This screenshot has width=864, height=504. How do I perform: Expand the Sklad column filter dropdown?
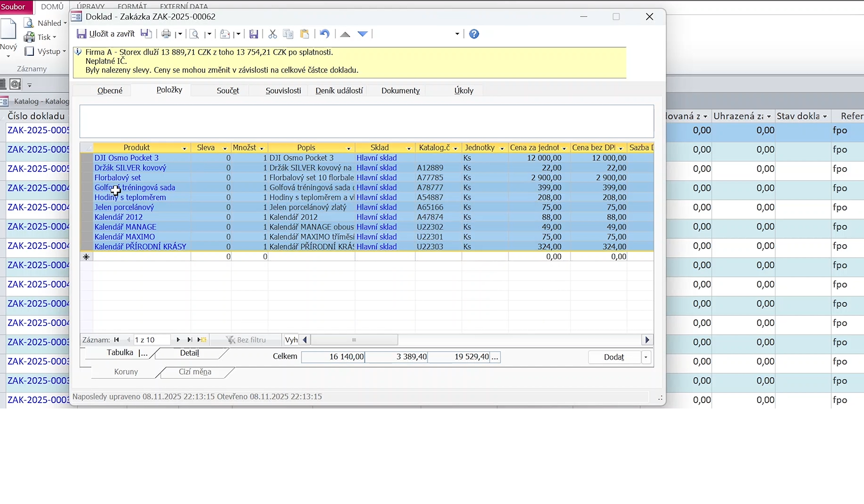[x=409, y=148]
